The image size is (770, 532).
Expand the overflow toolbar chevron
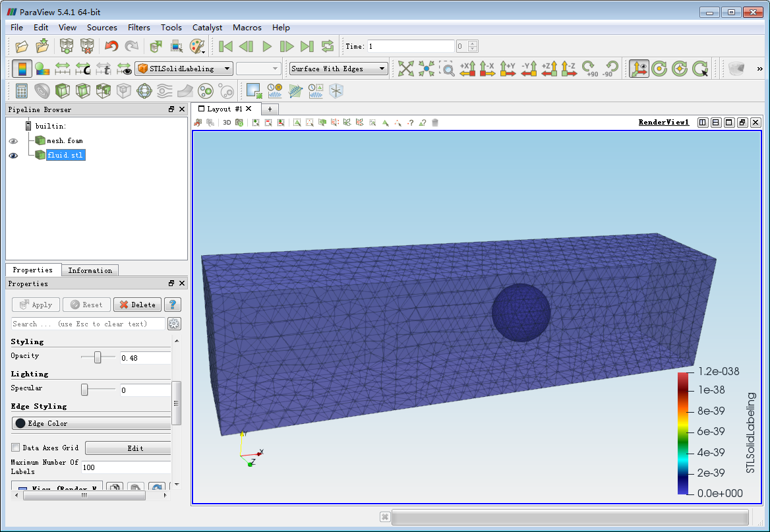coord(759,69)
